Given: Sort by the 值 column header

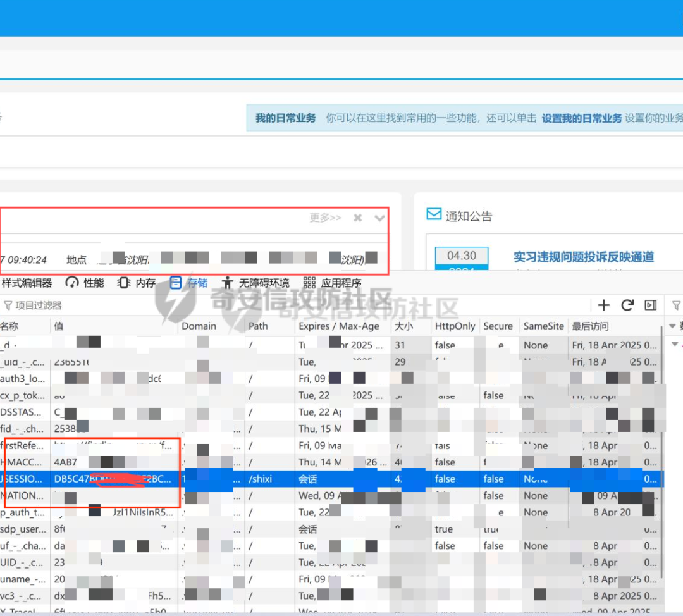Looking at the screenshot, I should point(114,326).
